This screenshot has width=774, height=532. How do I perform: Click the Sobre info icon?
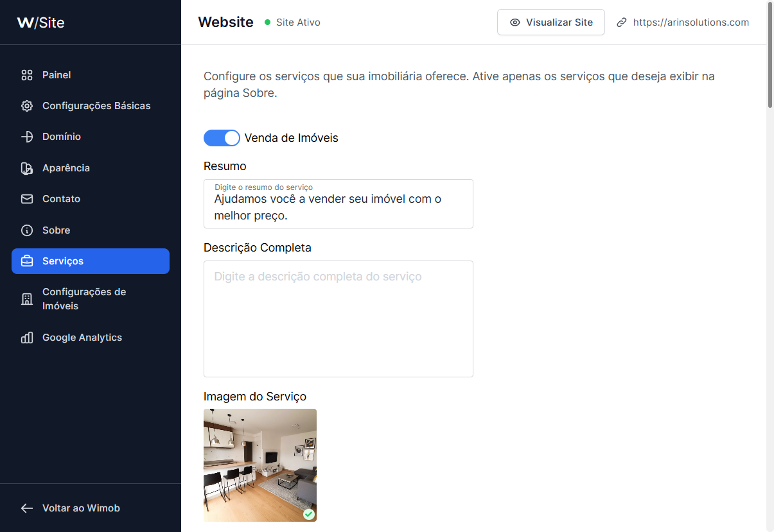pyautogui.click(x=27, y=230)
